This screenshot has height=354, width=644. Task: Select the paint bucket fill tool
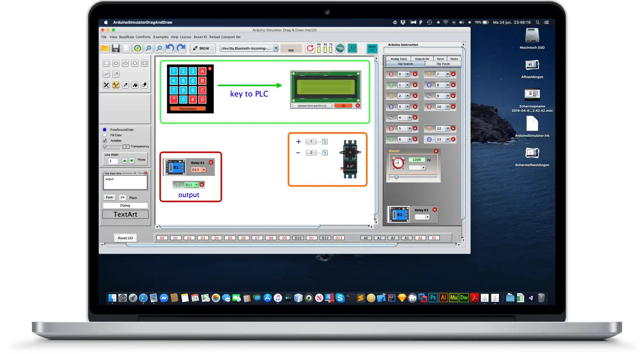click(x=135, y=85)
